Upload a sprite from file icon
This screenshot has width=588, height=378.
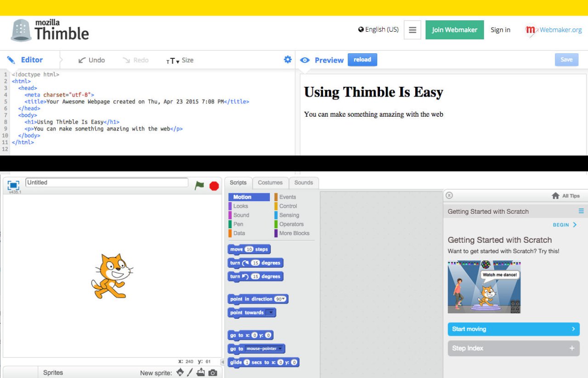[x=201, y=372]
